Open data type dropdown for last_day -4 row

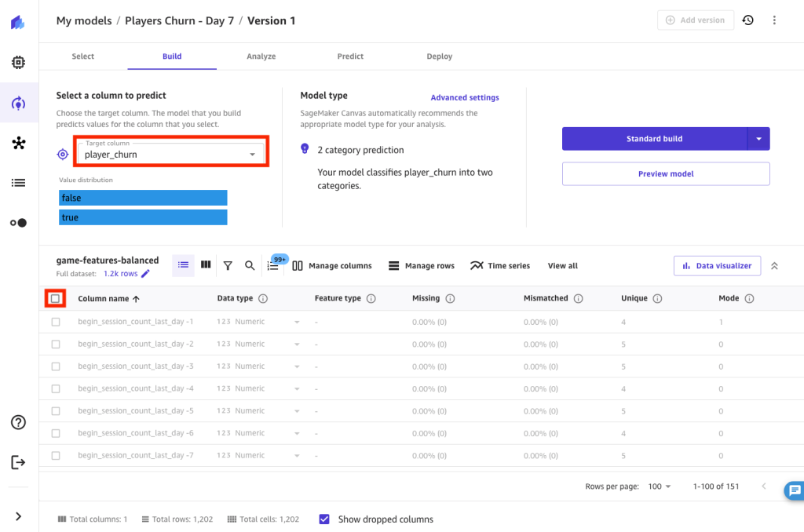point(297,389)
